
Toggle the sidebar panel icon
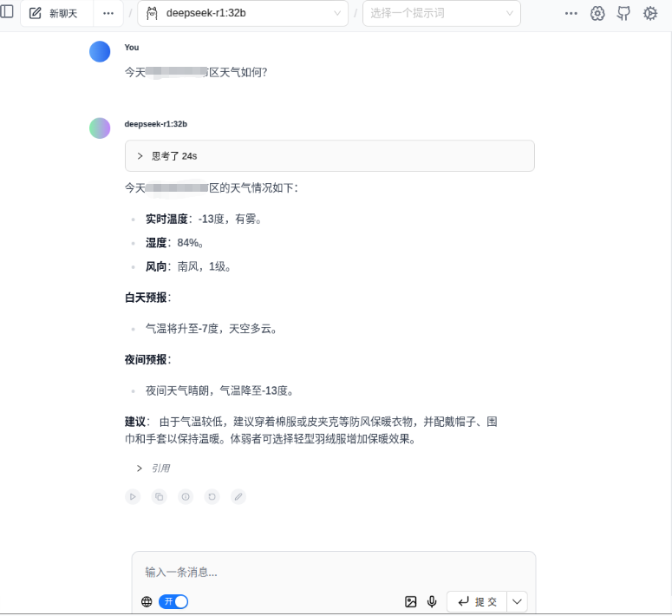[6, 11]
